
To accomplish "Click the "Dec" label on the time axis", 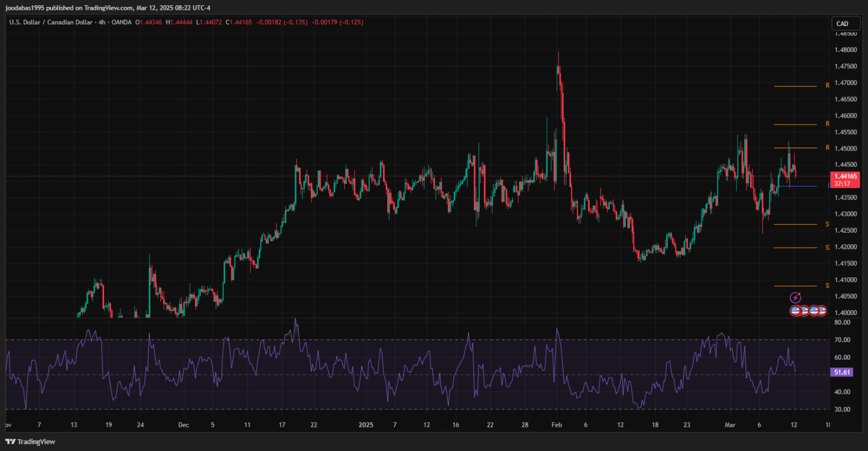I will [x=183, y=425].
